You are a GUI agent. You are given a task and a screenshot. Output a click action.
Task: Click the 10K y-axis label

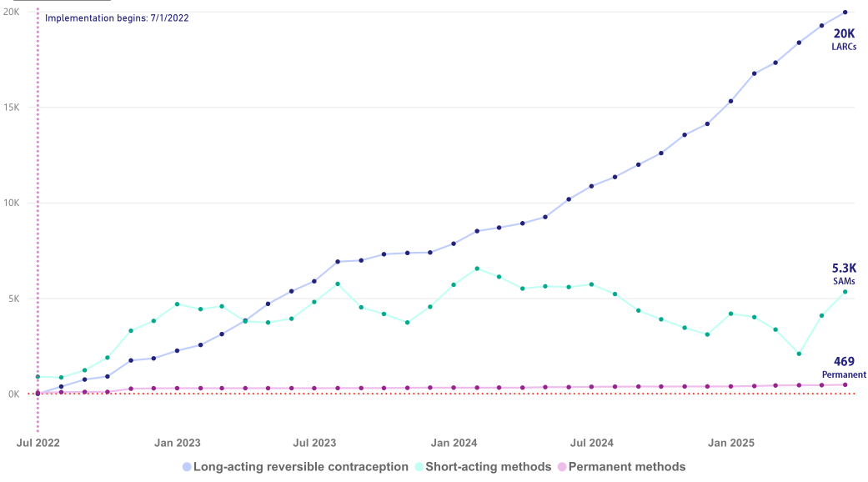pos(12,203)
